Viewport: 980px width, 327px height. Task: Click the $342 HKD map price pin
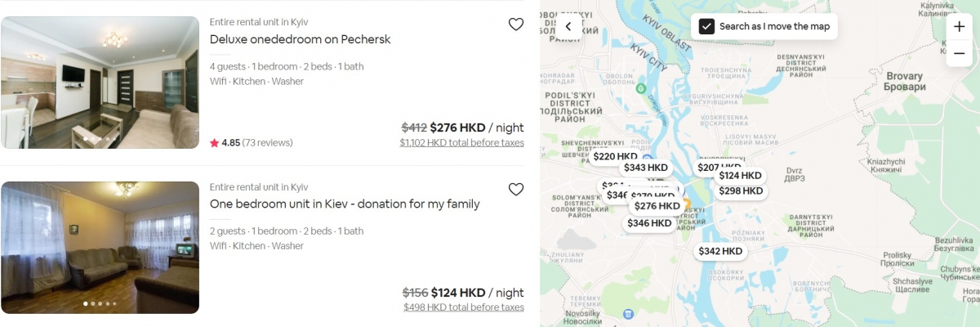(x=720, y=251)
